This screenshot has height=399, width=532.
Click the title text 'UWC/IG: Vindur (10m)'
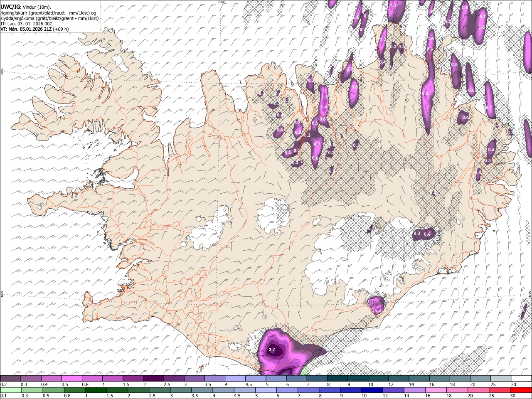(x=25, y=7)
